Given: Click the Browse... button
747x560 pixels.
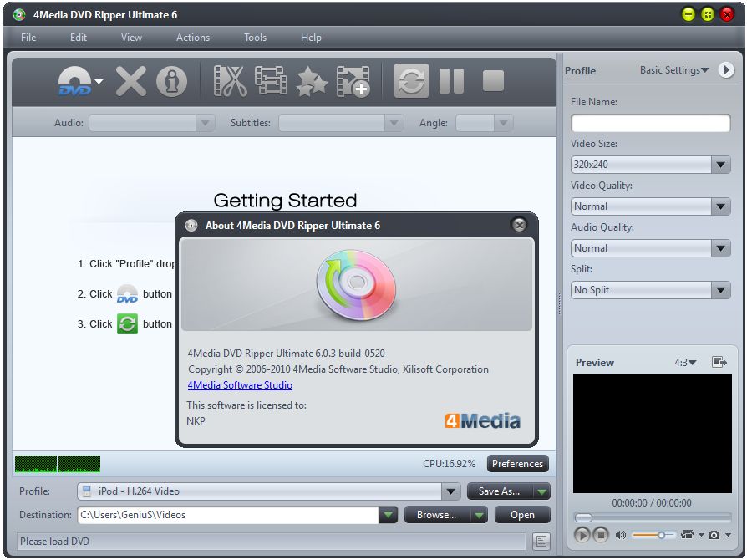Looking at the screenshot, I should [x=437, y=515].
